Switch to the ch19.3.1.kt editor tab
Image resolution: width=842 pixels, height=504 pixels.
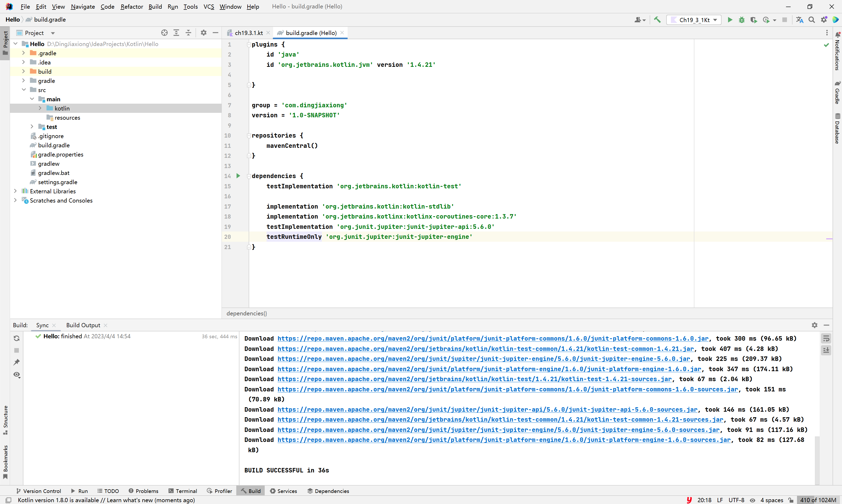248,33
